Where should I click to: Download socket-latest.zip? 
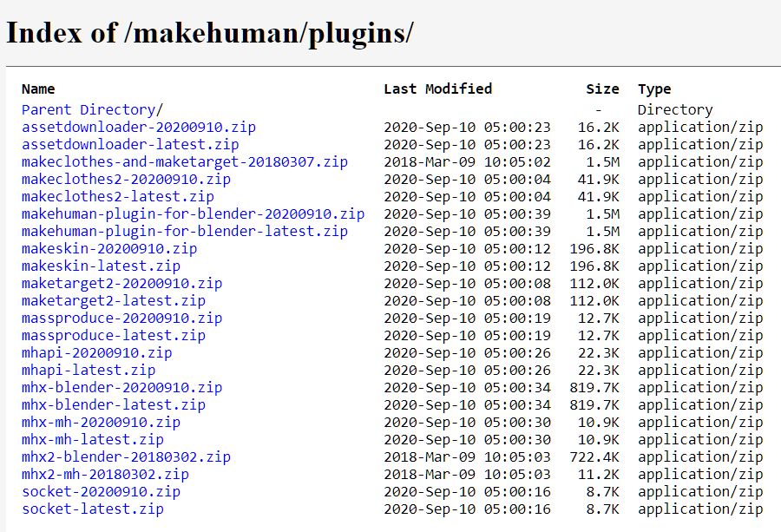[93, 509]
